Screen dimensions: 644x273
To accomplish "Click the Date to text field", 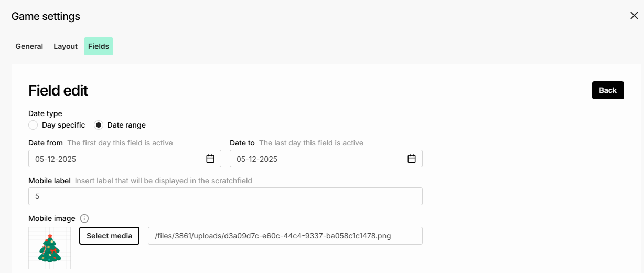I will [326, 159].
